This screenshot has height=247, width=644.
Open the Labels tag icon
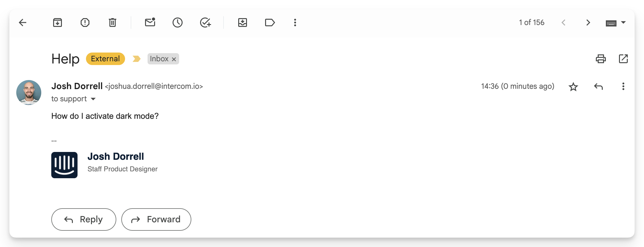point(270,23)
